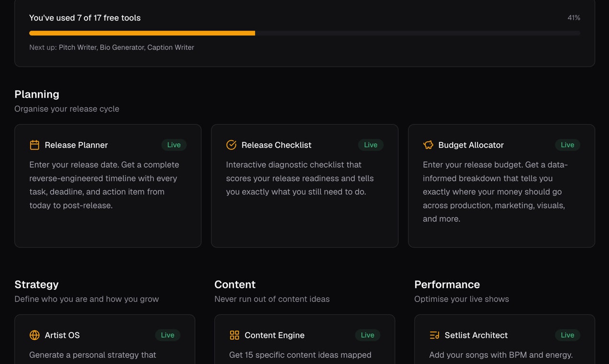This screenshot has width=609, height=364.
Task: Click the Live badge on Artist OS
Action: [168, 335]
